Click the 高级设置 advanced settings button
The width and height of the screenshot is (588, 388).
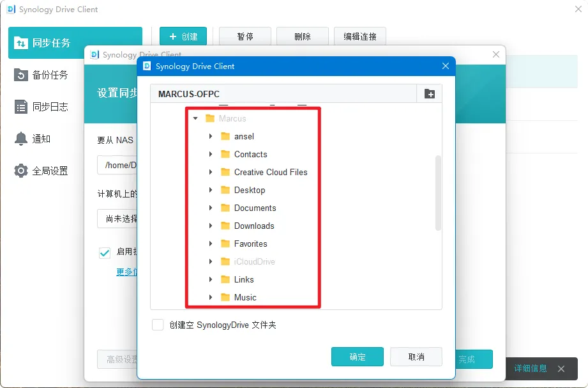[x=117, y=359]
